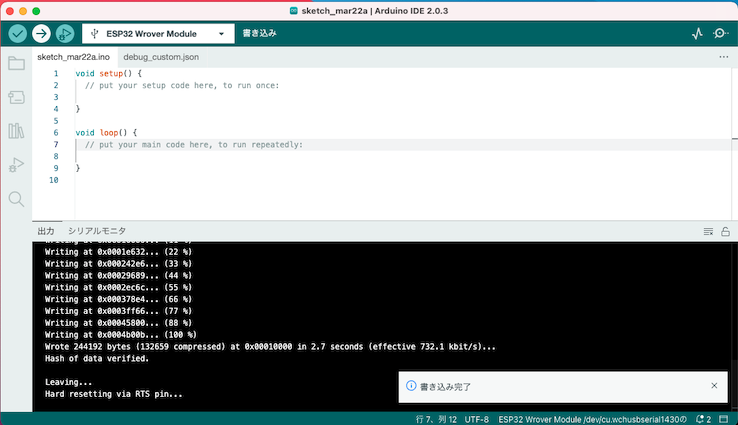Click the Upload arrow button

[41, 33]
